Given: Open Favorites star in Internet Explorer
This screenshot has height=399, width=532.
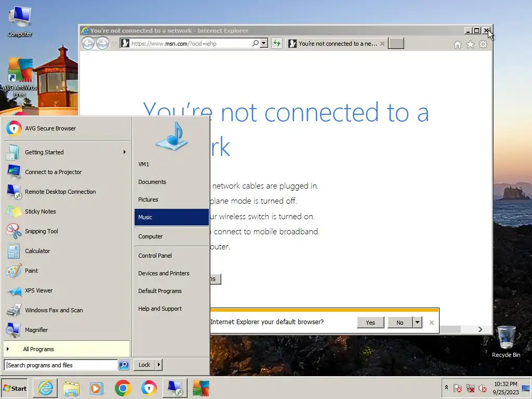Looking at the screenshot, I should point(470,45).
